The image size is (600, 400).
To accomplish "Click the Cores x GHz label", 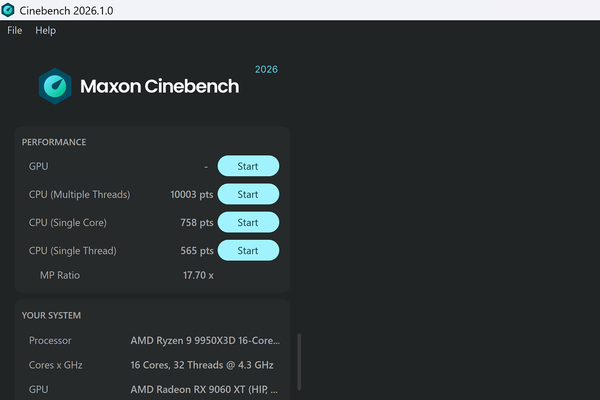I will (x=55, y=365).
